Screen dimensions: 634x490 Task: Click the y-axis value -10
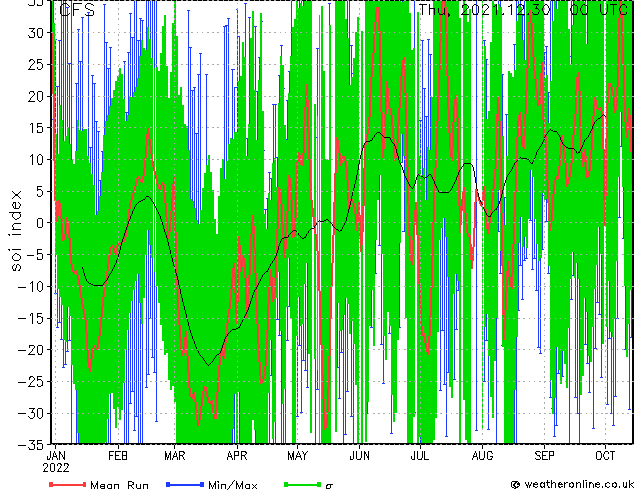tap(31, 287)
